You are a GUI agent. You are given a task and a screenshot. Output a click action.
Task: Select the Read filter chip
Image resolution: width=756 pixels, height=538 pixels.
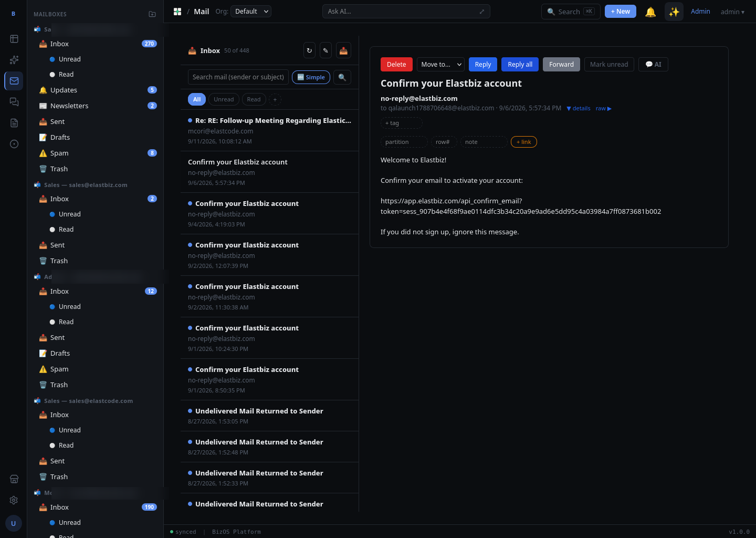[x=254, y=99]
